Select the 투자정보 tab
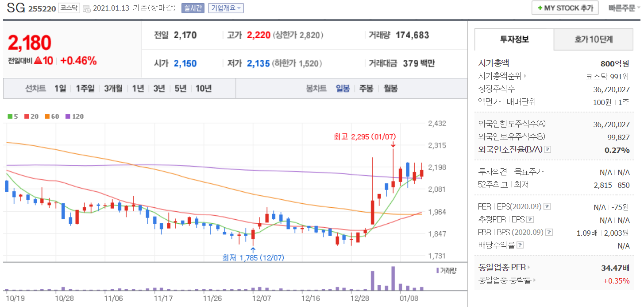 514,39
